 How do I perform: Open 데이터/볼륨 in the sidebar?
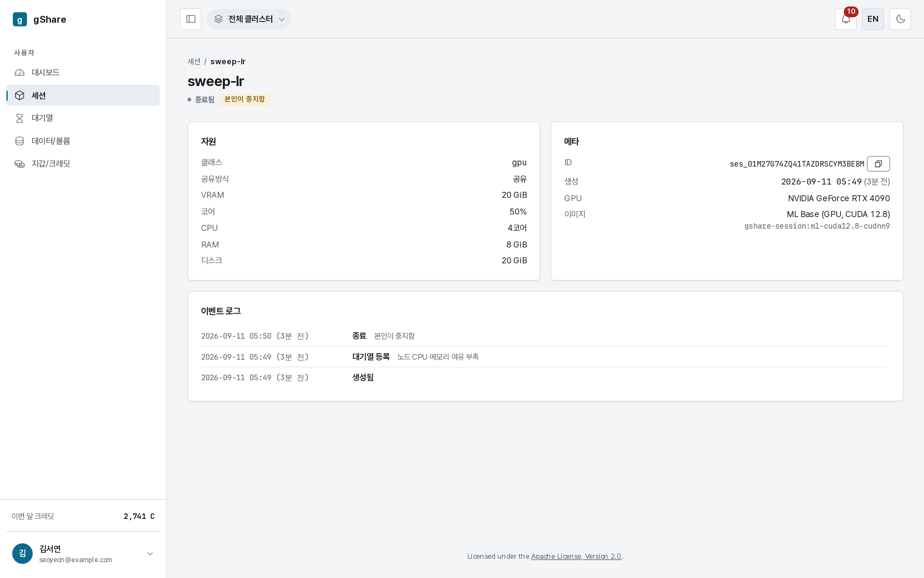tap(83, 141)
